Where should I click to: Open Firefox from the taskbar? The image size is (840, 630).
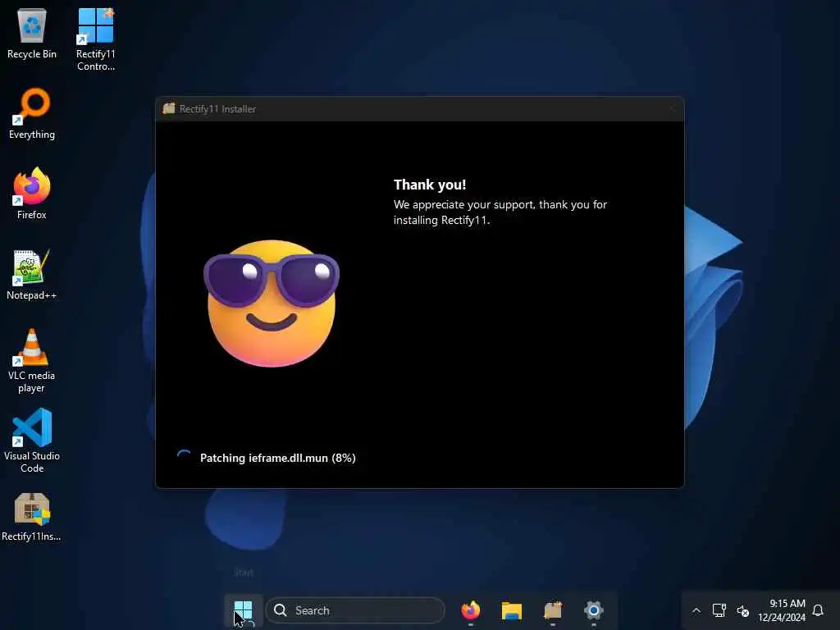tap(470, 610)
